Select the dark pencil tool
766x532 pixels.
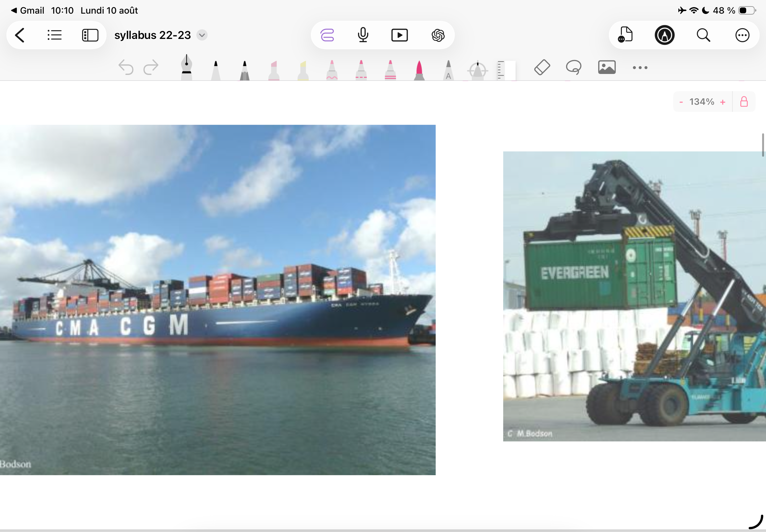pos(245,70)
